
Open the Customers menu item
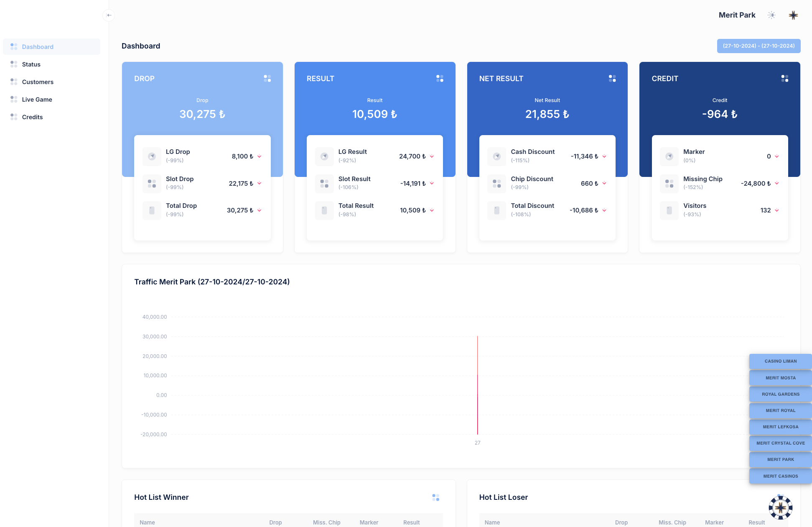point(51,82)
